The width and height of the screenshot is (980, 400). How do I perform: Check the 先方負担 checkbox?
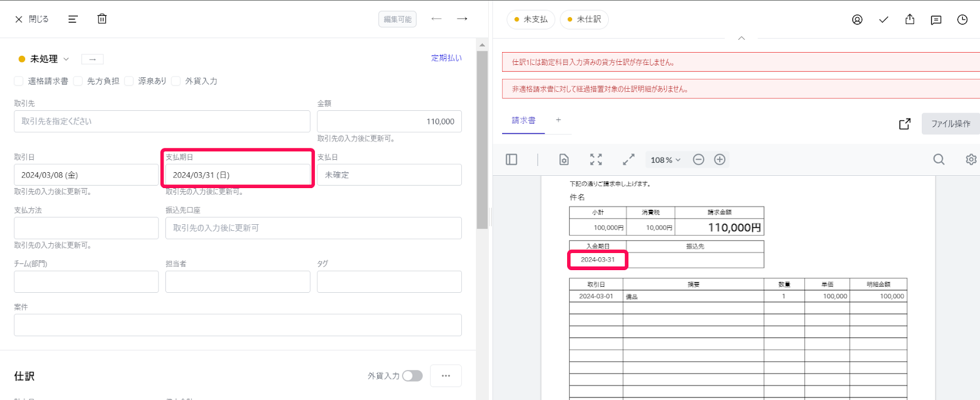(x=78, y=81)
